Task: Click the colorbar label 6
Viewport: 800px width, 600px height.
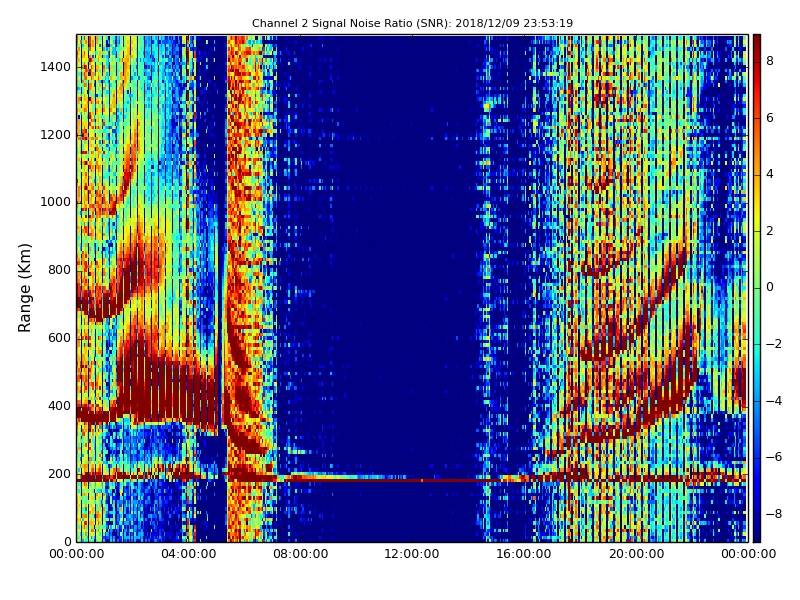Action: point(770,118)
